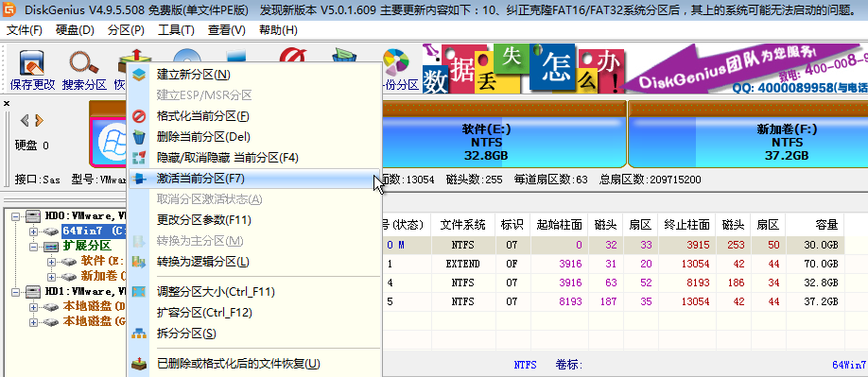
Task: Choose 删除当前分区(Del) in the context menu
Action: [254, 137]
